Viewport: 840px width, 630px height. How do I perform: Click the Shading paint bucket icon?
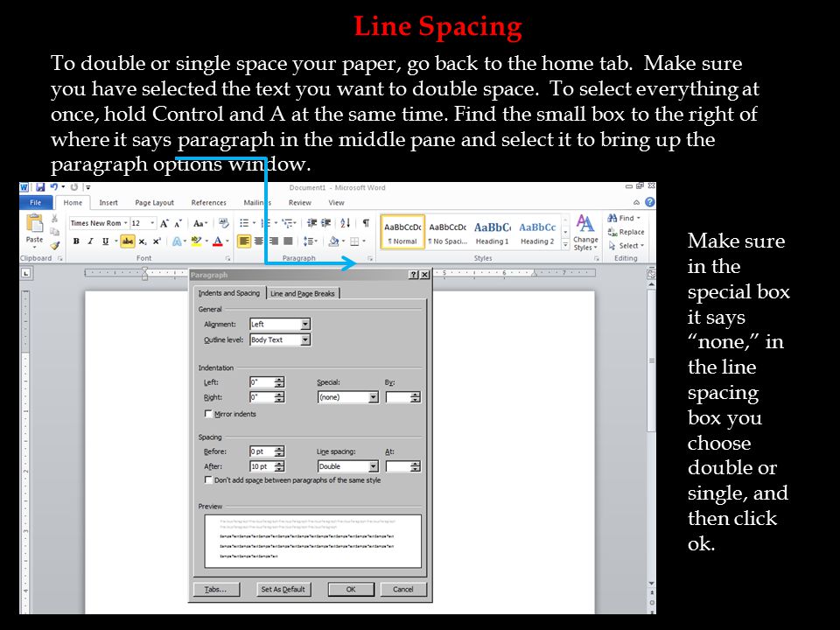[x=333, y=241]
